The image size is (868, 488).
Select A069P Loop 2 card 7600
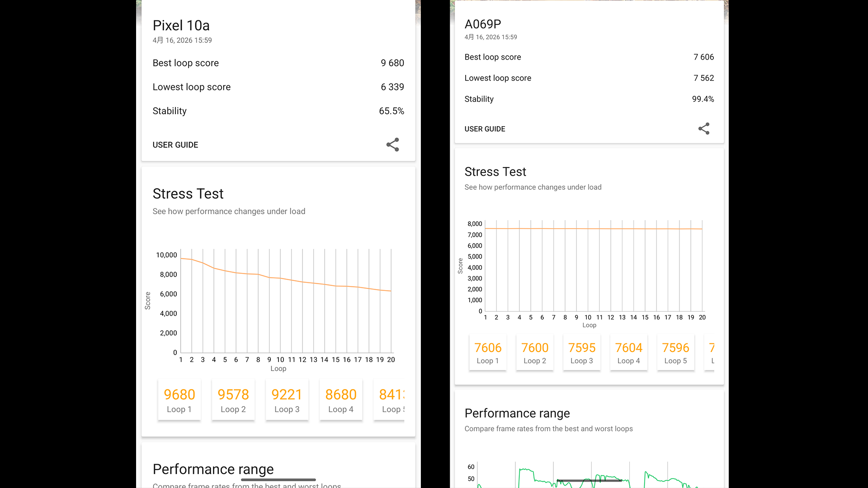pyautogui.click(x=535, y=352)
